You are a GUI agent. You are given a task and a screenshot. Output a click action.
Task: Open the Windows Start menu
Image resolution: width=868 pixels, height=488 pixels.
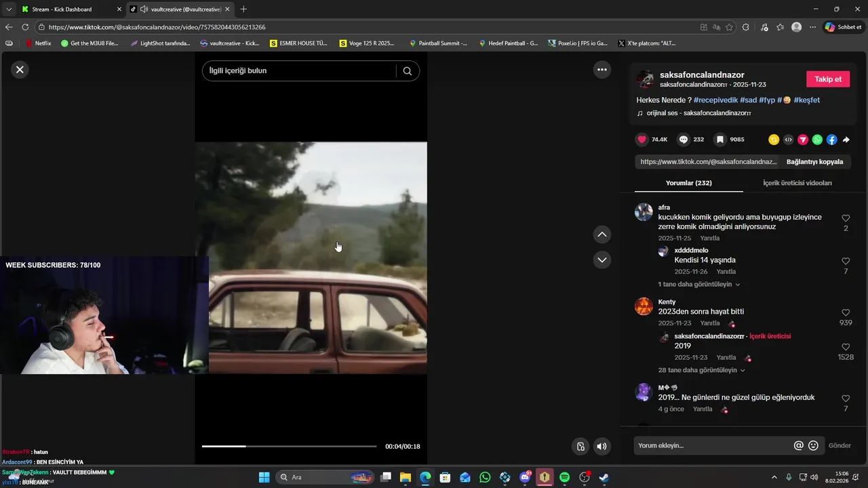click(264, 477)
